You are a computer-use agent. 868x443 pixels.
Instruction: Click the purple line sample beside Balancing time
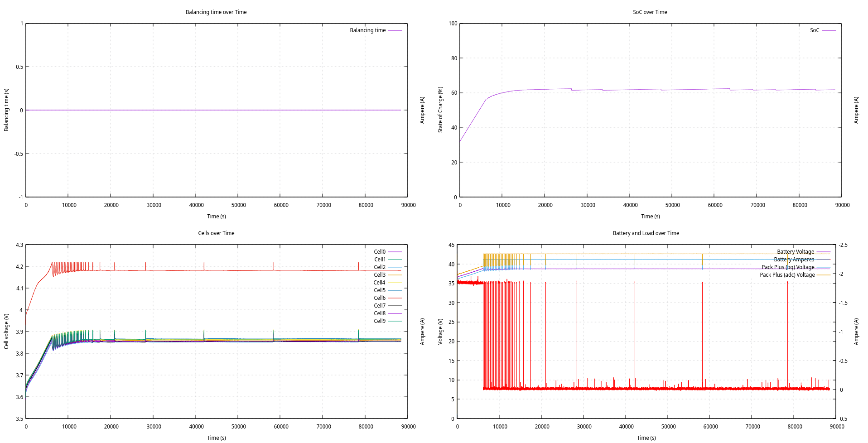point(395,30)
